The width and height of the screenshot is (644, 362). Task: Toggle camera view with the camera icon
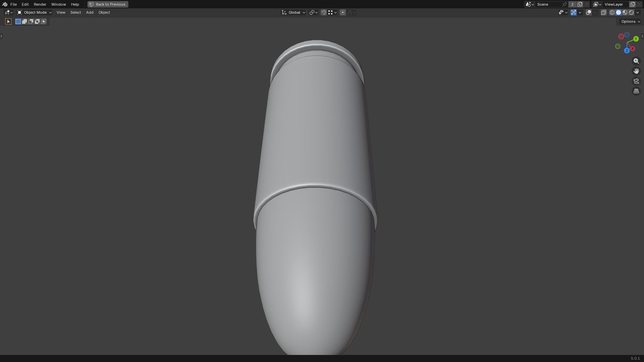pyautogui.click(x=636, y=81)
